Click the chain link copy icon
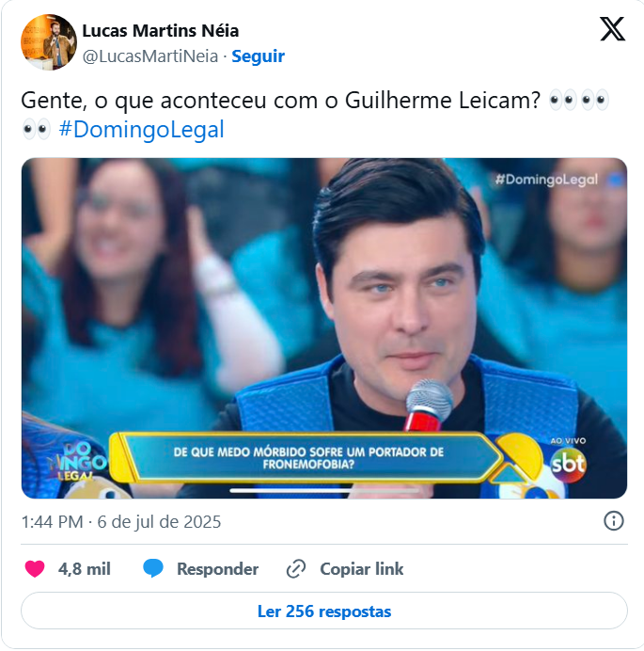This screenshot has height=651, width=644. coord(296,569)
